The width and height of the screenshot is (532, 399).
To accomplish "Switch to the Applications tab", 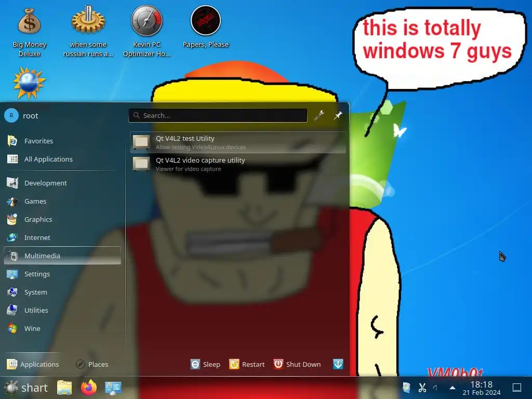I will [33, 364].
